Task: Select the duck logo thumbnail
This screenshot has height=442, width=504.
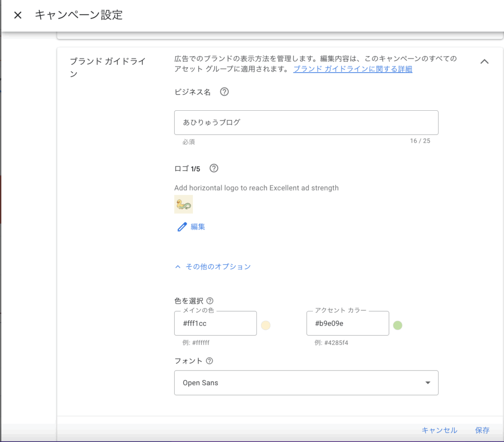Action: (183, 204)
